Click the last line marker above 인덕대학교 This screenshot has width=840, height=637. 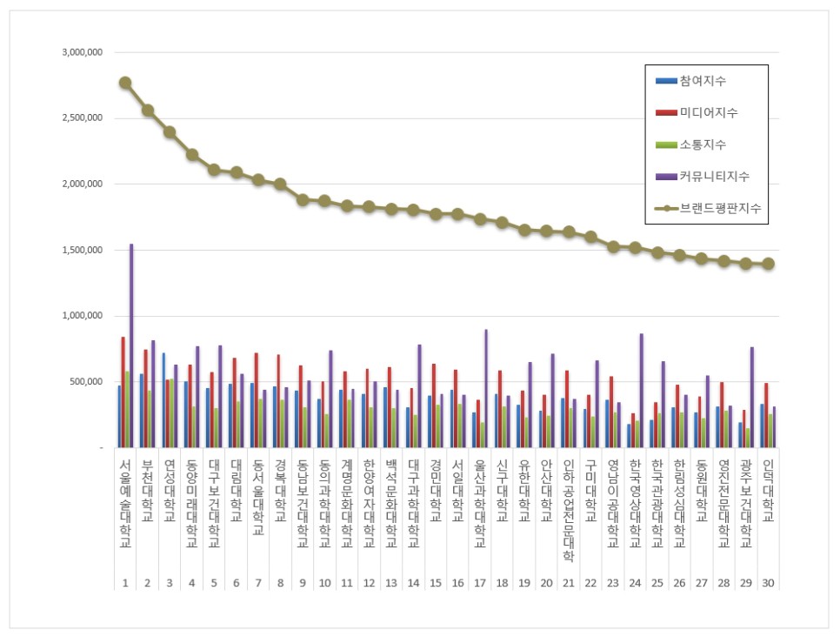[x=768, y=264]
